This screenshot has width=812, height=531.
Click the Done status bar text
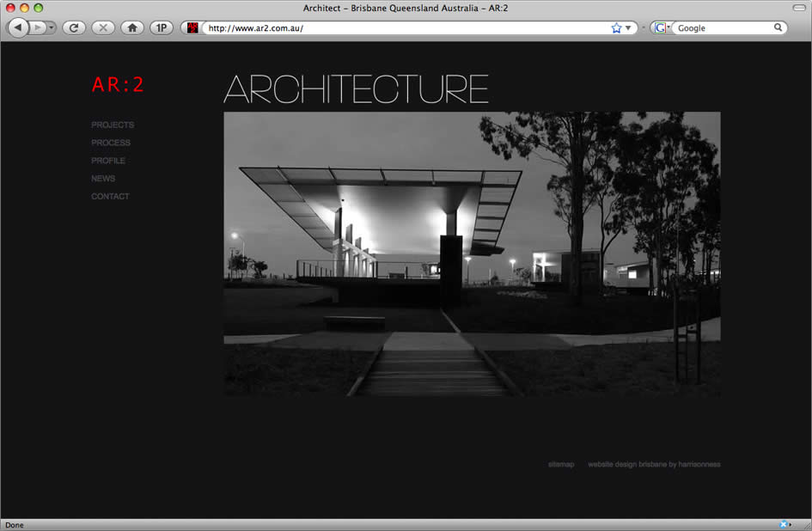point(15,525)
